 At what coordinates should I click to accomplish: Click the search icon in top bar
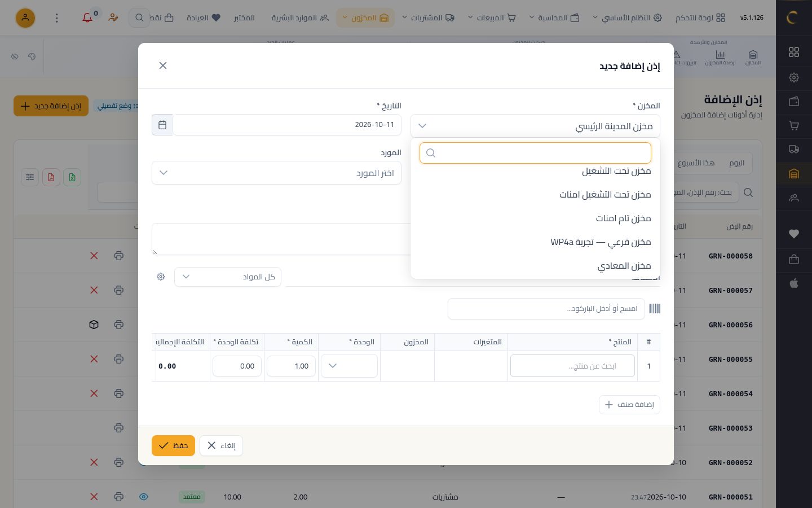click(139, 18)
